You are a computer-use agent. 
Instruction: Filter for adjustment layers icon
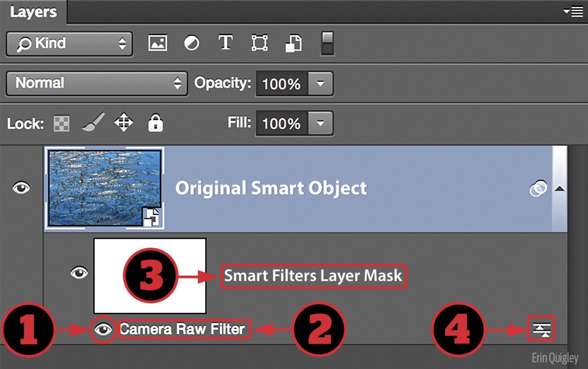pyautogui.click(x=192, y=44)
